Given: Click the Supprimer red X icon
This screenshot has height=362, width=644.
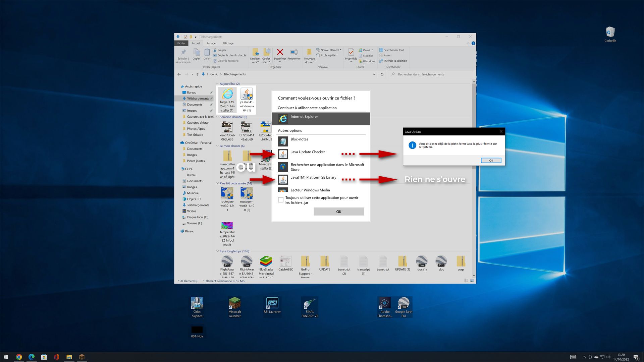Looking at the screenshot, I should pyautogui.click(x=280, y=52).
